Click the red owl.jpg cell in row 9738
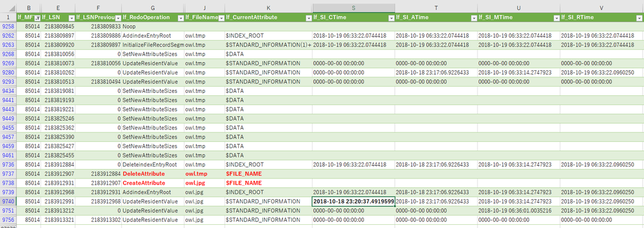Image resolution: width=644 pixels, height=228 pixels. (x=204, y=183)
